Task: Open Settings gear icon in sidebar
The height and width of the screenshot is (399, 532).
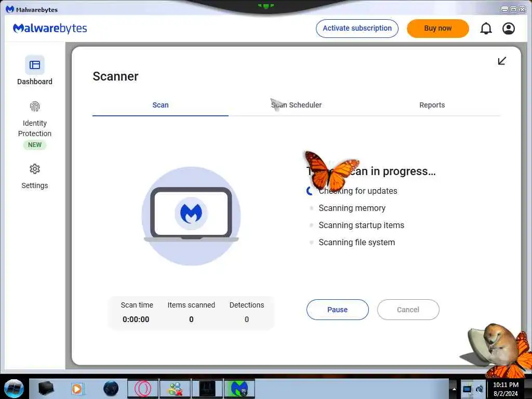Action: pos(35,169)
